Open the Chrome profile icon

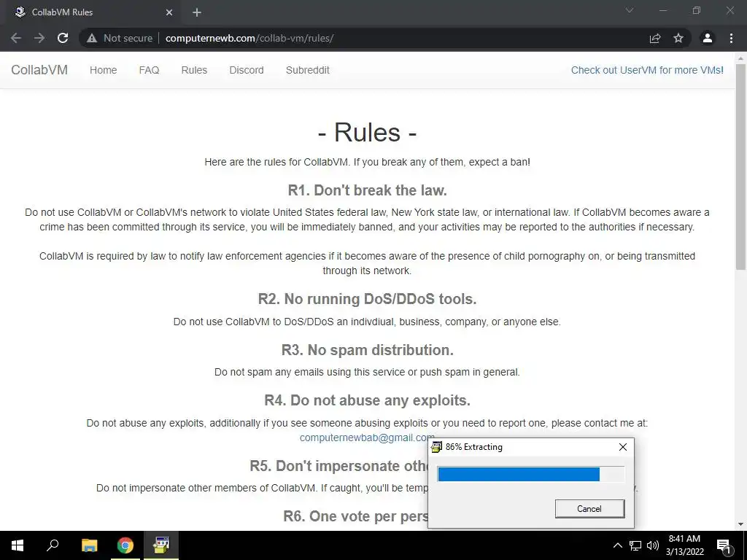(708, 38)
